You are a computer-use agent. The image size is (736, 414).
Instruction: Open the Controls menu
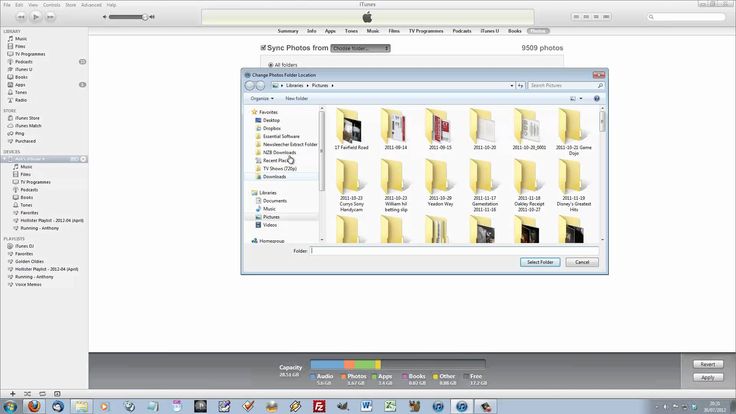pyautogui.click(x=52, y=5)
